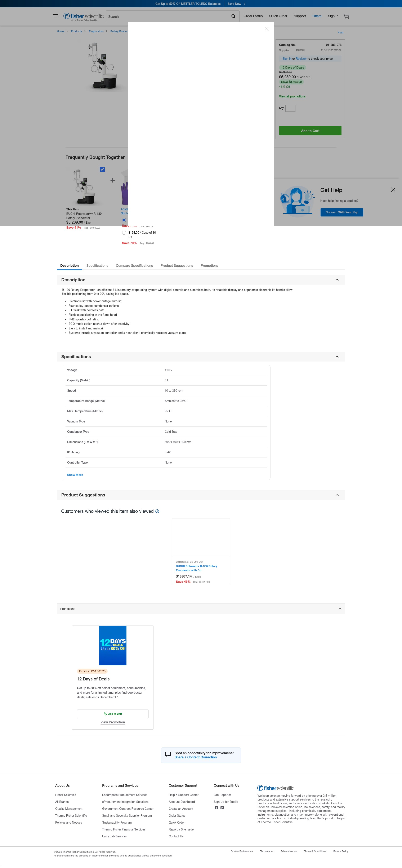Click the Print link
The image size is (402, 868).
click(340, 33)
